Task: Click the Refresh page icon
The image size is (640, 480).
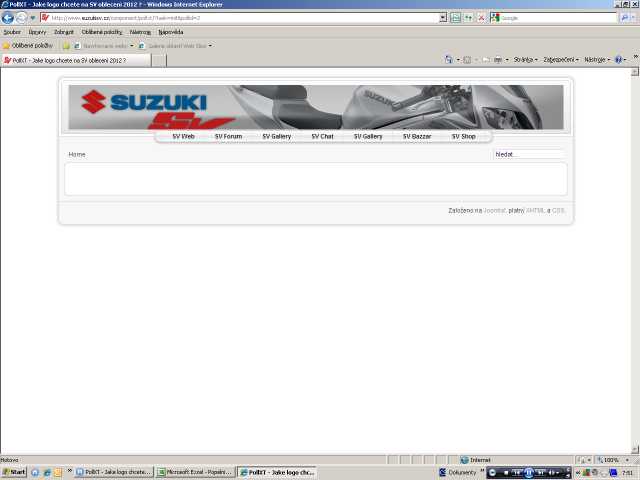Action: pos(469,18)
